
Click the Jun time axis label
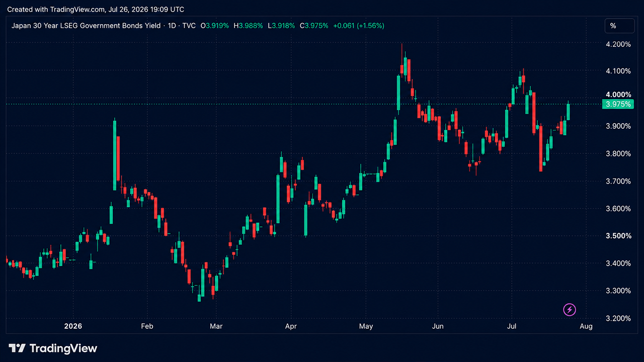pyautogui.click(x=438, y=326)
